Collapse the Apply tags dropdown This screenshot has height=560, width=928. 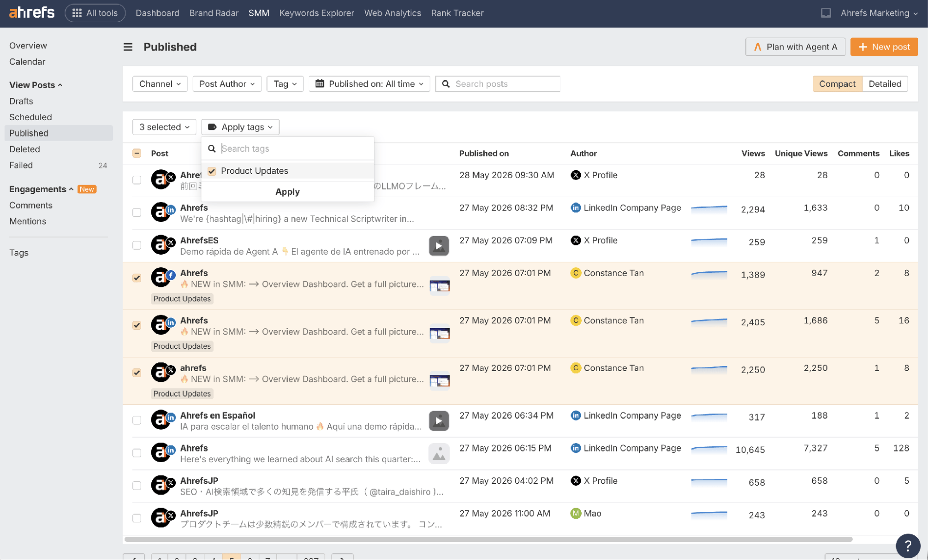coord(240,127)
